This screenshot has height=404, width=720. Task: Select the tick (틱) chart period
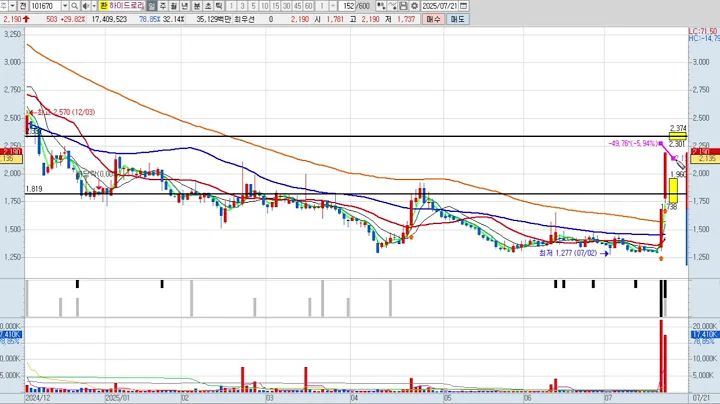(219, 6)
